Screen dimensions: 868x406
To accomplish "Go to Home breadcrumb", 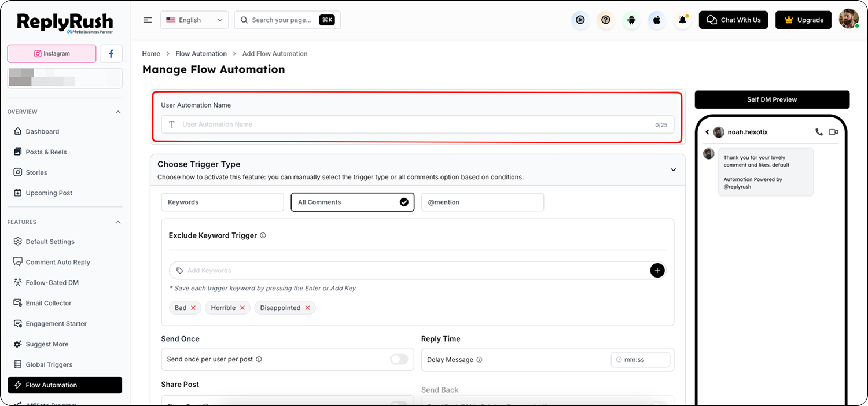I will point(151,54).
